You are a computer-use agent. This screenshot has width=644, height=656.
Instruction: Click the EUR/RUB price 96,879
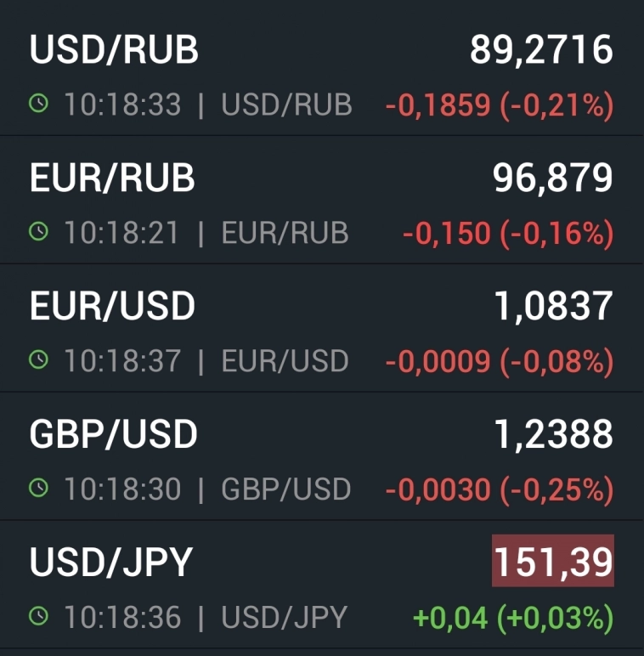pyautogui.click(x=552, y=178)
